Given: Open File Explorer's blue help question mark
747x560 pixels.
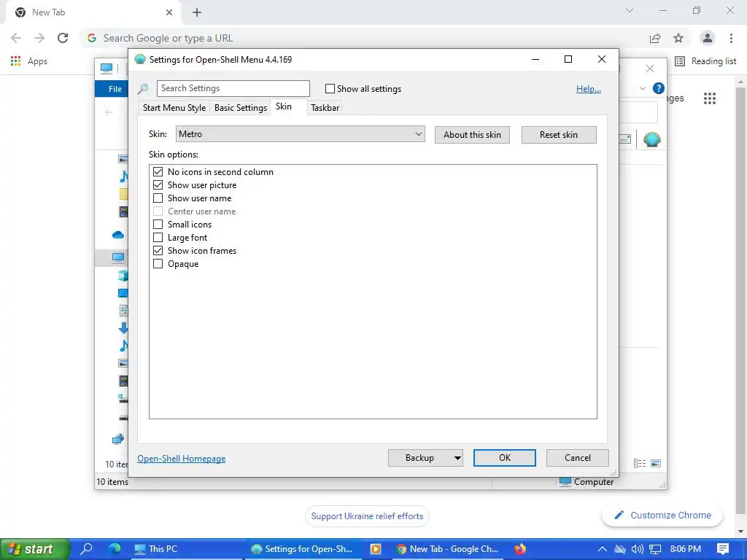Looking at the screenshot, I should 659,88.
